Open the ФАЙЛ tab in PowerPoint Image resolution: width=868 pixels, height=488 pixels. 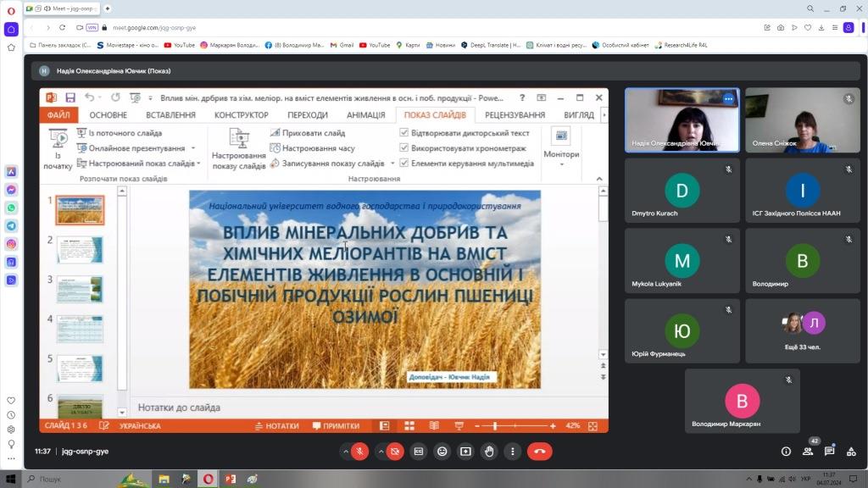point(58,115)
